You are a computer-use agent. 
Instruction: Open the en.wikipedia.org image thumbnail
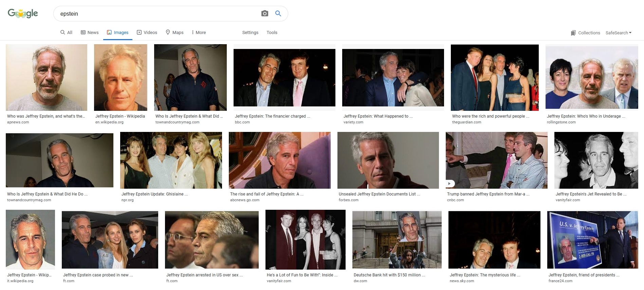121,78
